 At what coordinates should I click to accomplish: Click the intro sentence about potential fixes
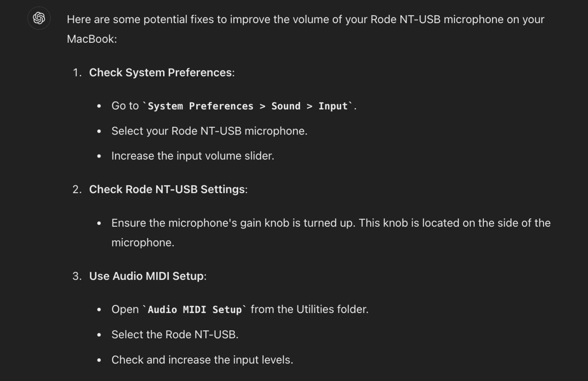click(x=305, y=20)
